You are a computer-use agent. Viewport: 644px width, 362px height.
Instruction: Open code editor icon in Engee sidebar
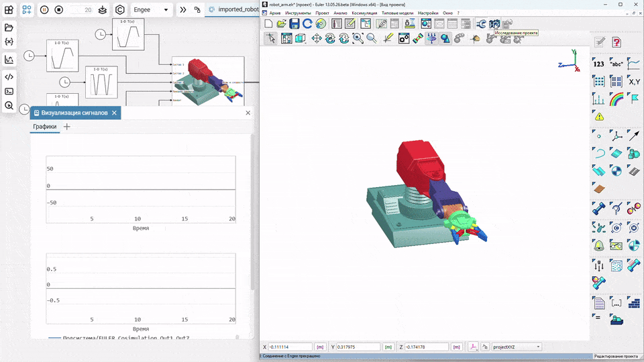(x=9, y=76)
